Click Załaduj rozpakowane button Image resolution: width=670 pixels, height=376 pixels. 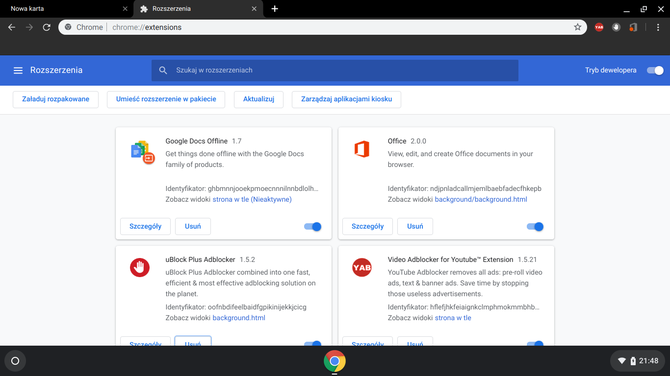pyautogui.click(x=56, y=99)
